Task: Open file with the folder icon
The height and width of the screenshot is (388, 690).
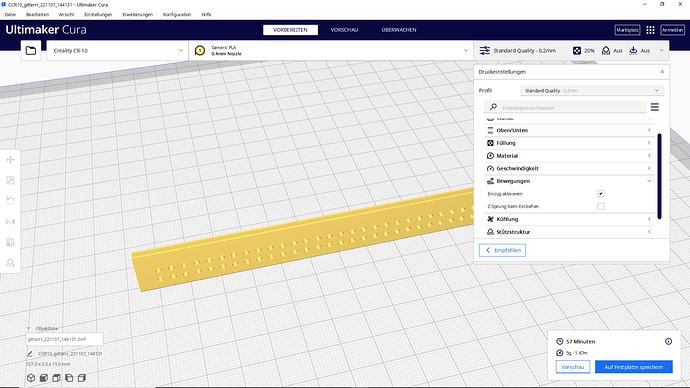Action: tap(31, 51)
